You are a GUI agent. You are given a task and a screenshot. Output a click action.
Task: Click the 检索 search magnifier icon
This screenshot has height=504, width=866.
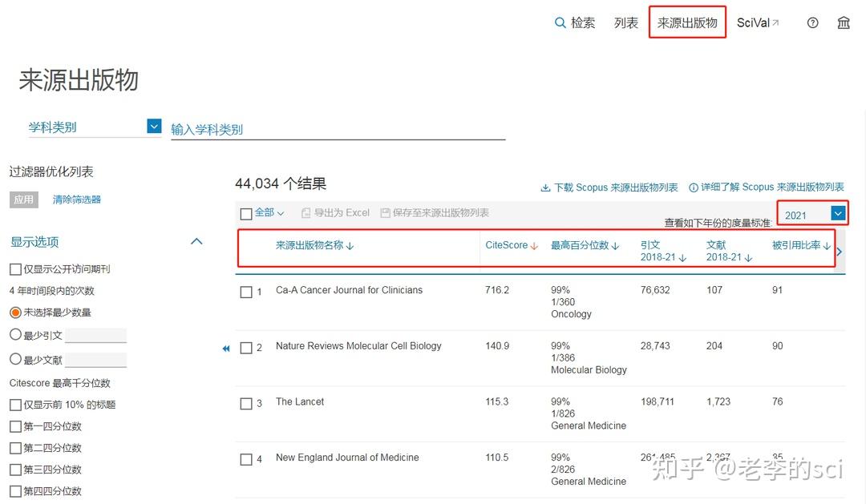pyautogui.click(x=561, y=22)
